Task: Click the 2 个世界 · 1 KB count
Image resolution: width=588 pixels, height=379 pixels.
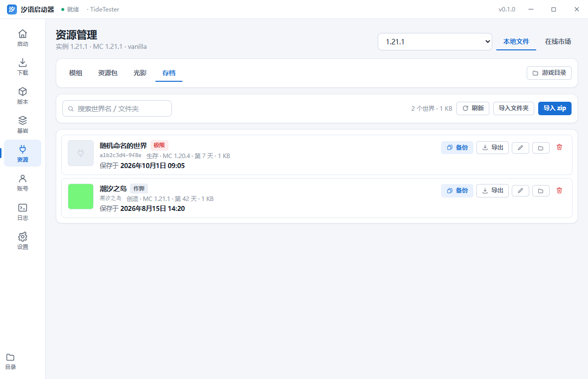Action: click(432, 108)
